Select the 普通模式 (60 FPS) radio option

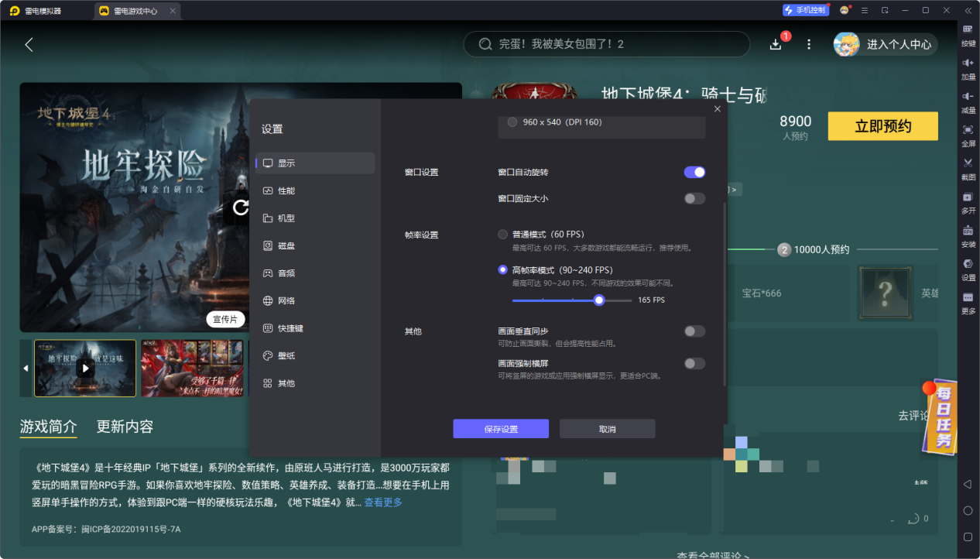coord(502,233)
